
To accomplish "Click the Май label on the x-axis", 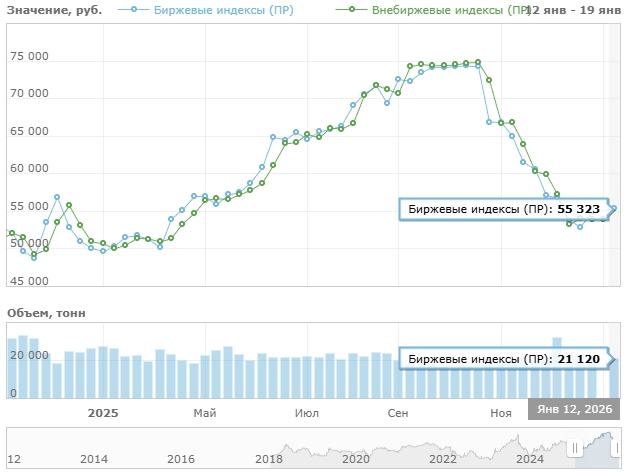I will tap(205, 413).
